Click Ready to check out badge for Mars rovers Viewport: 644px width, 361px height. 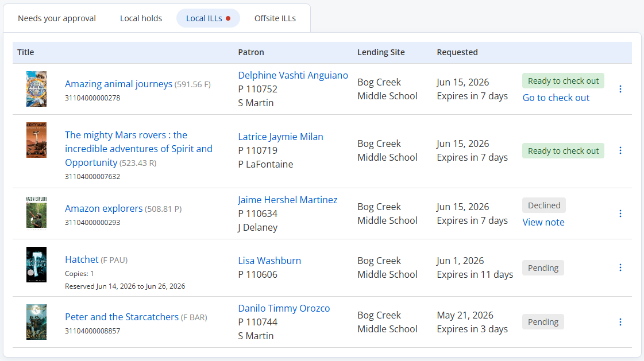tap(563, 150)
